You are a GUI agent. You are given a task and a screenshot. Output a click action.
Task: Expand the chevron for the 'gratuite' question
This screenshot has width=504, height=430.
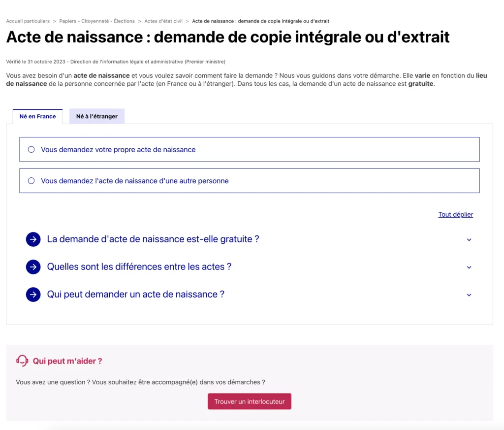(x=469, y=239)
